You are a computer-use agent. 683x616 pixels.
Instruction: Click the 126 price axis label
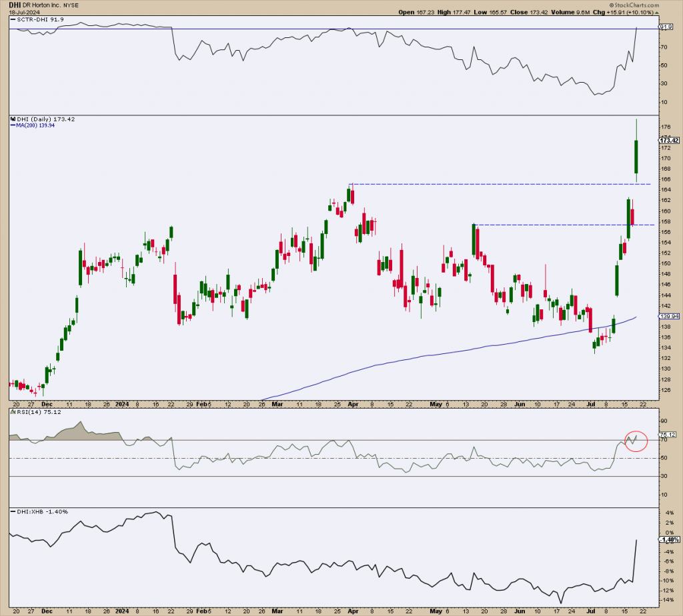click(x=666, y=389)
